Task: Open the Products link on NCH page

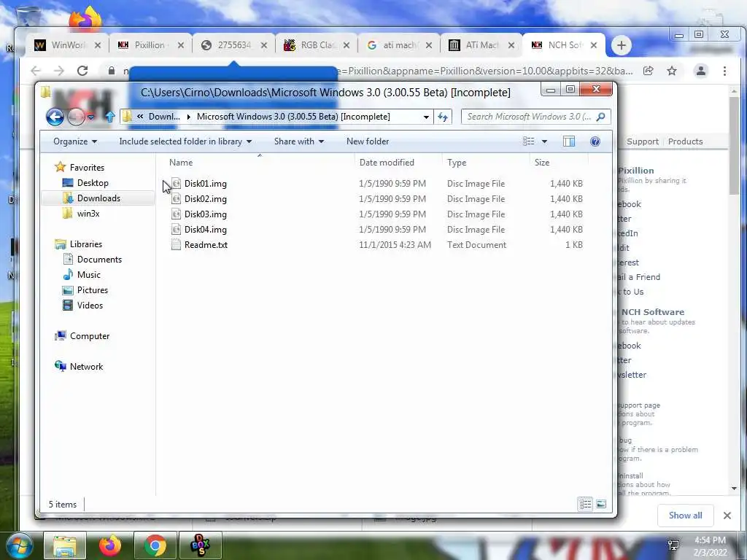Action: point(685,141)
